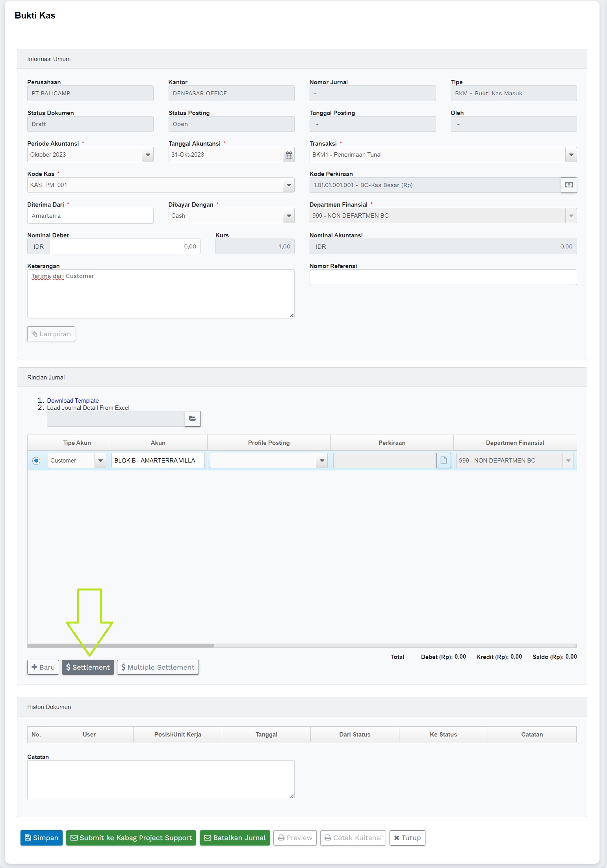607x868 pixels.
Task: Expand the Tipe Akun Customer dropdown
Action: tap(100, 461)
